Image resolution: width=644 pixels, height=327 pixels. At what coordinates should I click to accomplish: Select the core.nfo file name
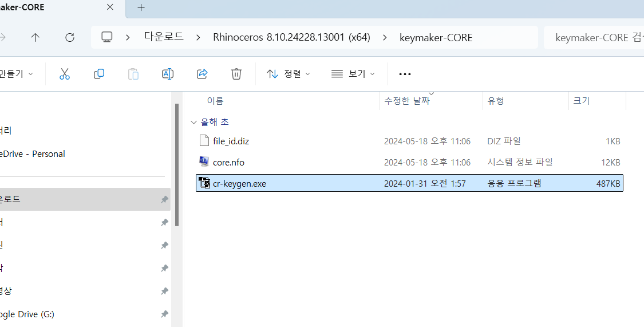point(228,162)
